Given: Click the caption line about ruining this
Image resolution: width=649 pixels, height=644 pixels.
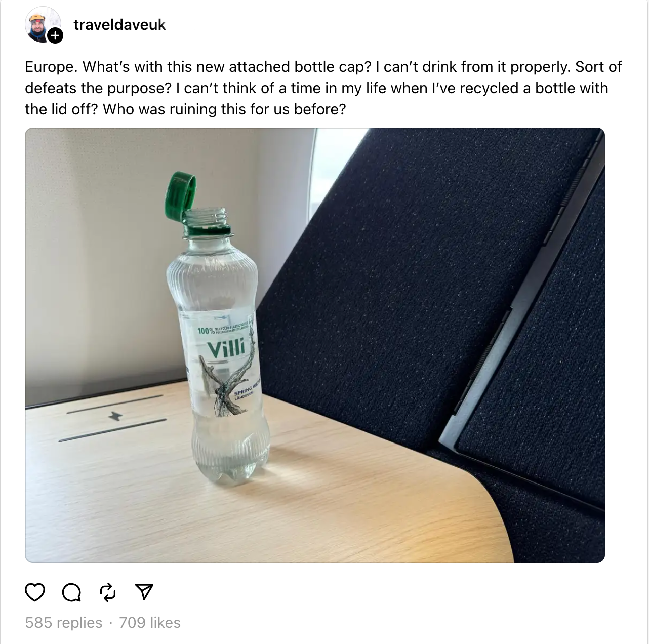Looking at the screenshot, I should click(x=185, y=109).
